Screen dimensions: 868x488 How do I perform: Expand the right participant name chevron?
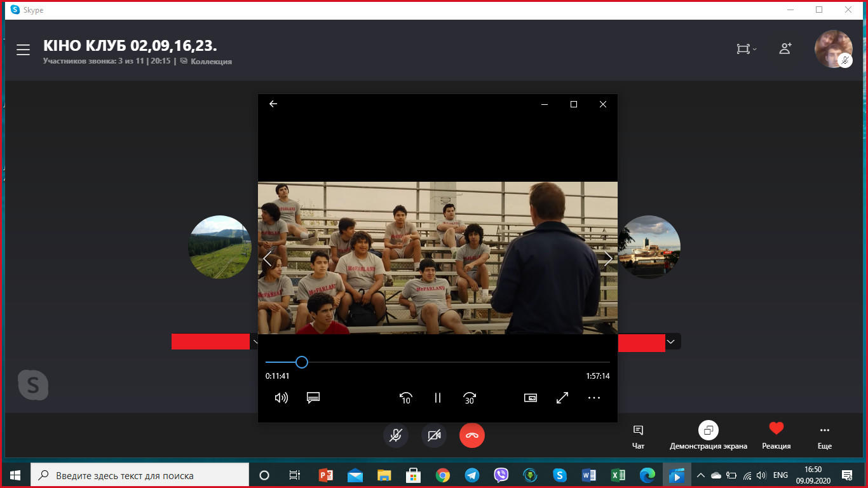[671, 342]
